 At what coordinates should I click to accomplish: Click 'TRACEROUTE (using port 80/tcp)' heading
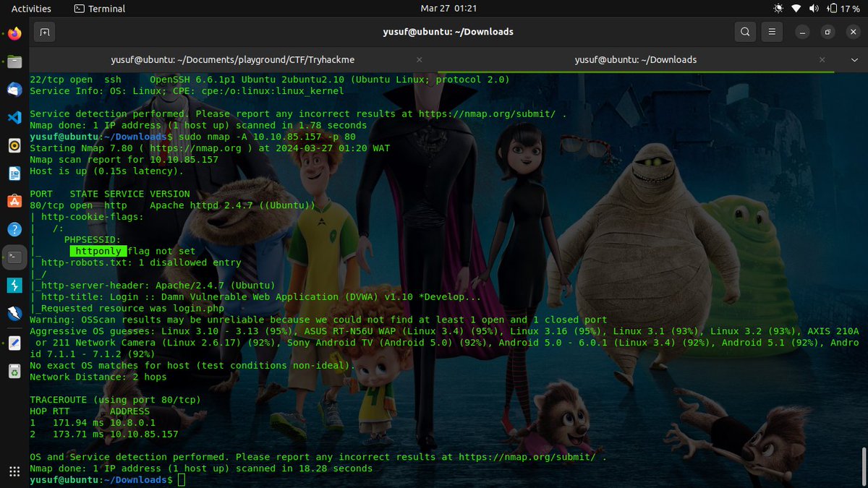115,400
